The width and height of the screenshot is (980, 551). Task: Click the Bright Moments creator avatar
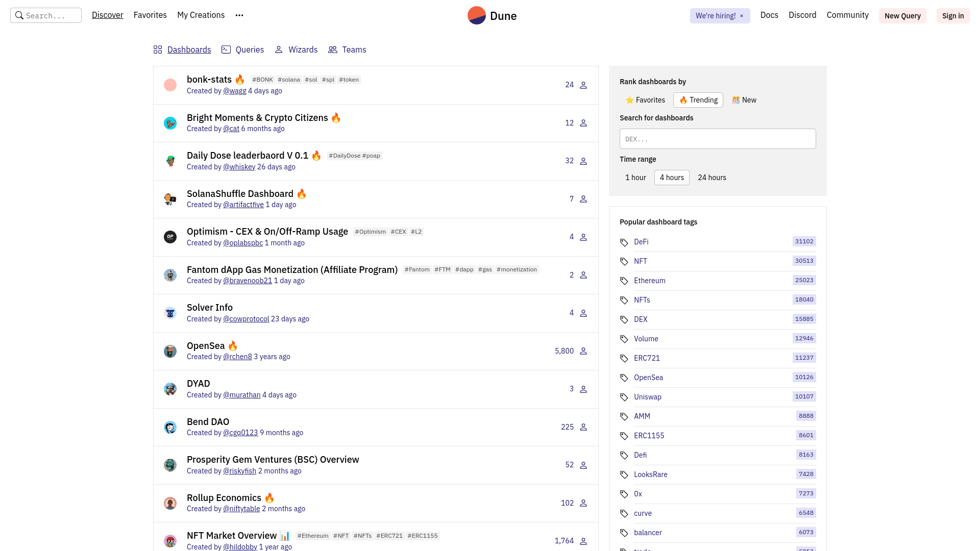170,123
